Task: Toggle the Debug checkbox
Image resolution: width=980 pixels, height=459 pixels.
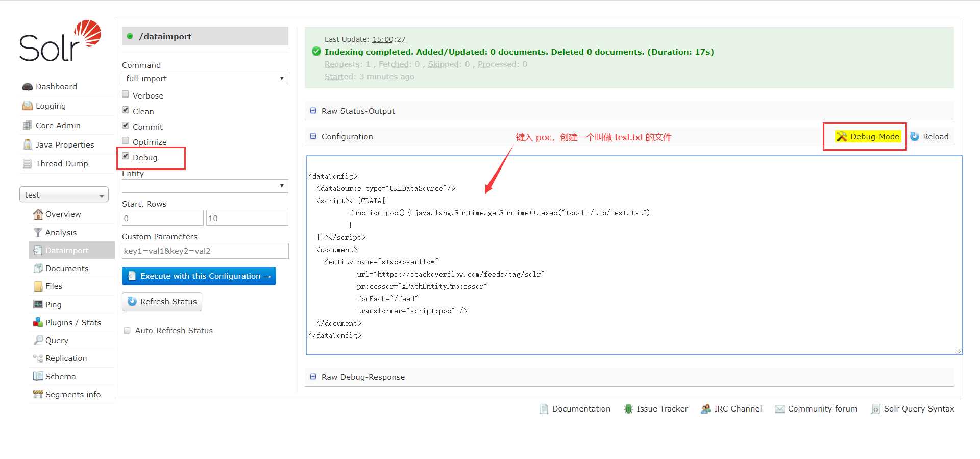Action: pyautogui.click(x=126, y=156)
